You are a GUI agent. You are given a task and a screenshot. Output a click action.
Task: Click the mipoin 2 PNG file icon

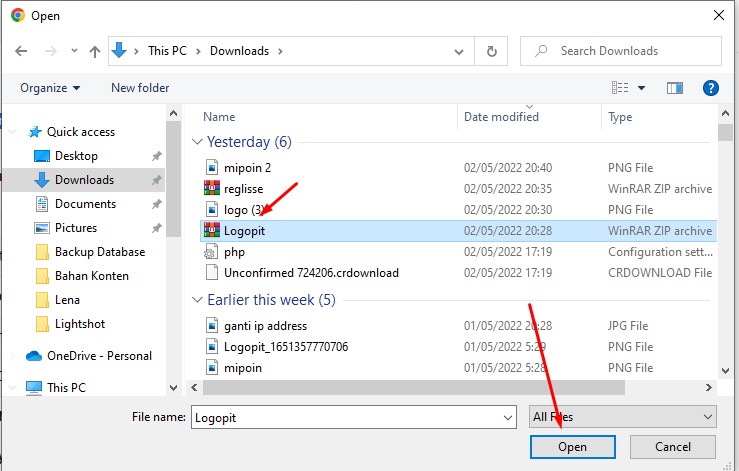coord(212,167)
